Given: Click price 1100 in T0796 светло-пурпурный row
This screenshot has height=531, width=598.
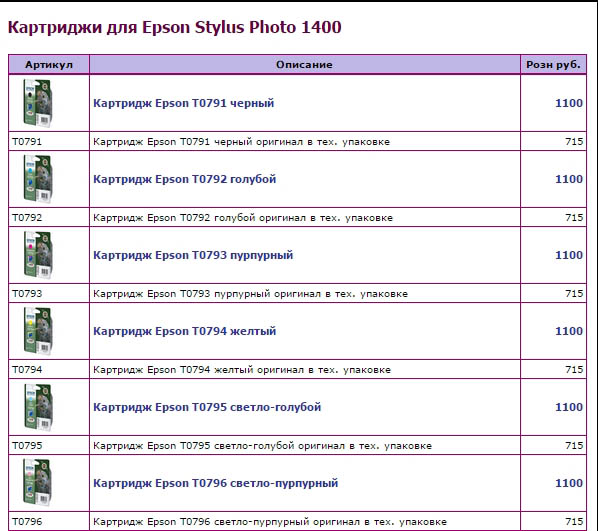Looking at the screenshot, I should (x=569, y=483).
